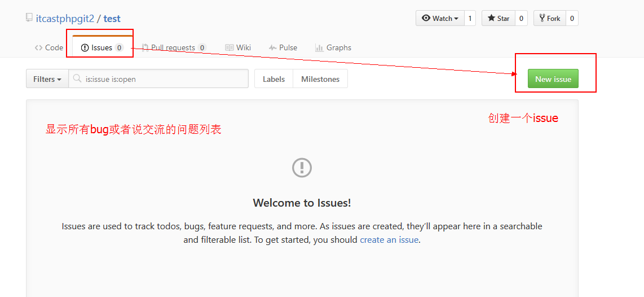Star the repository

click(498, 18)
